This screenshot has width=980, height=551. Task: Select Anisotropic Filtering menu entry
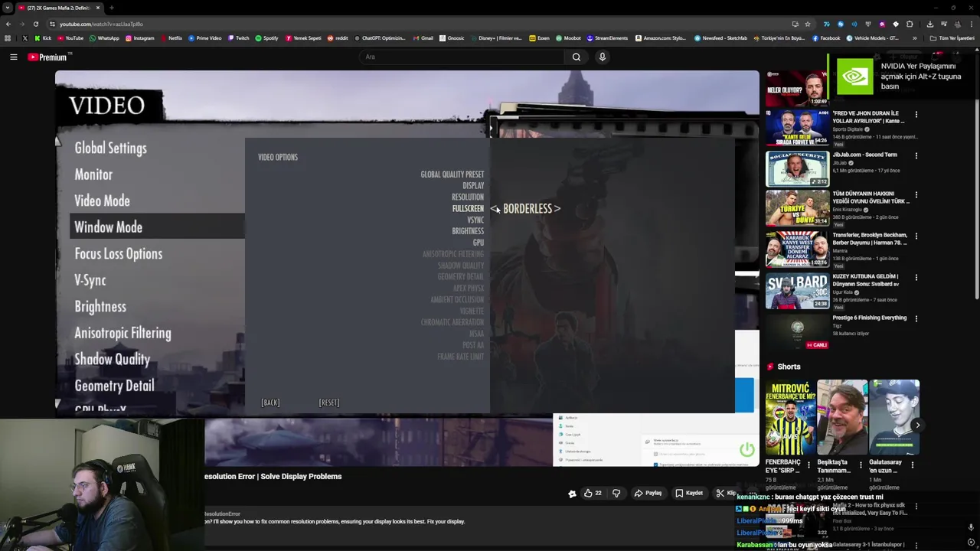click(122, 333)
